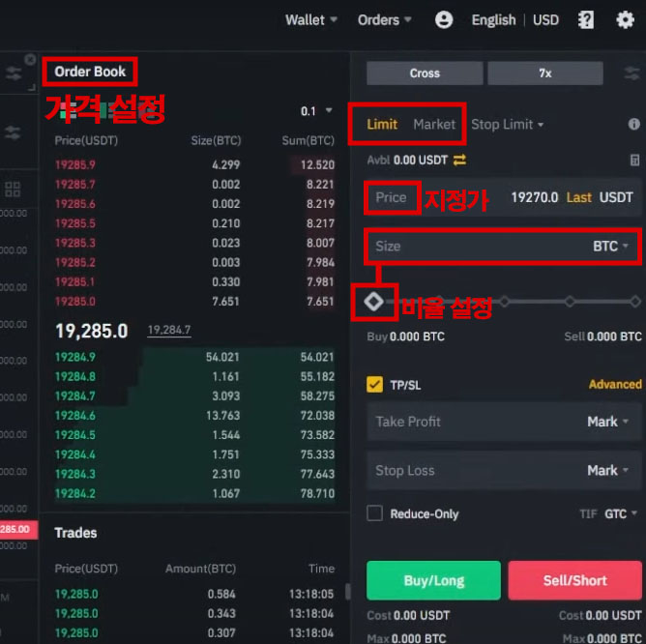Expand the Orders dropdown menu
The height and width of the screenshot is (644, 646).
coord(384,19)
